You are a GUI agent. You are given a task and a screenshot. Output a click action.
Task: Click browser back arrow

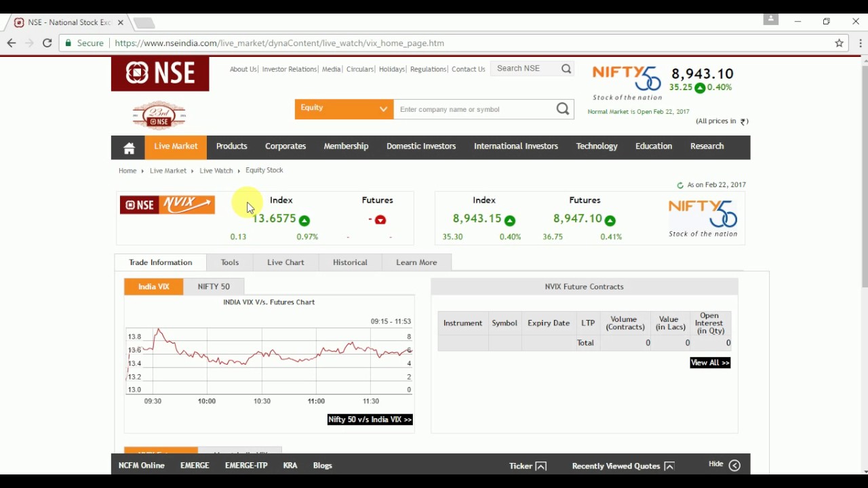pyautogui.click(x=12, y=43)
